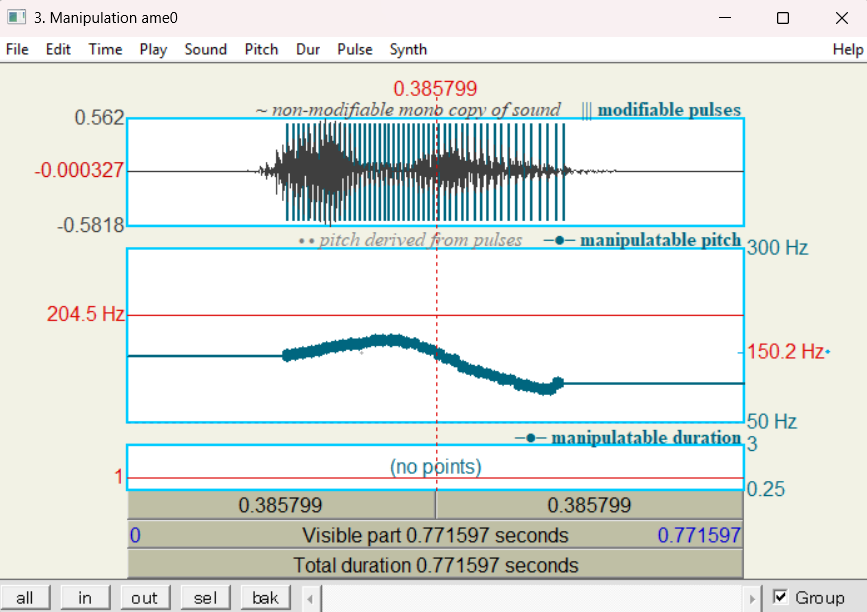Click the left scroll arrow
The image size is (867, 612).
click(x=310, y=599)
